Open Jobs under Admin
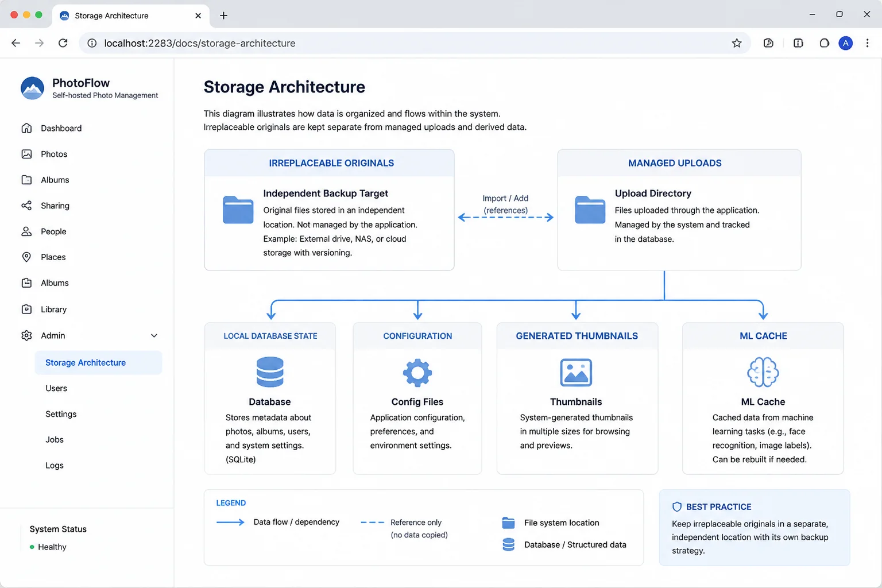Image resolution: width=882 pixels, height=588 pixels. (55, 440)
